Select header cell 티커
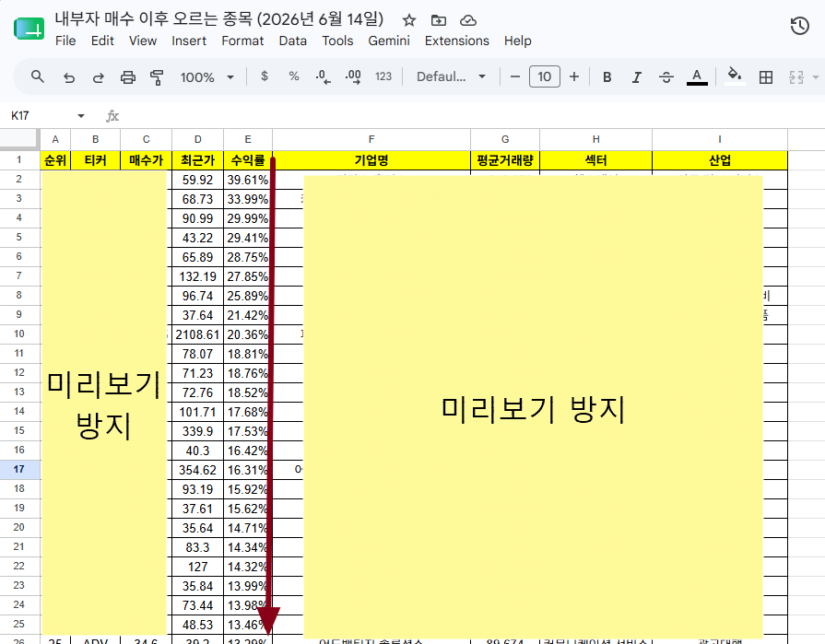Screen dimensions: 825x644 95,160
